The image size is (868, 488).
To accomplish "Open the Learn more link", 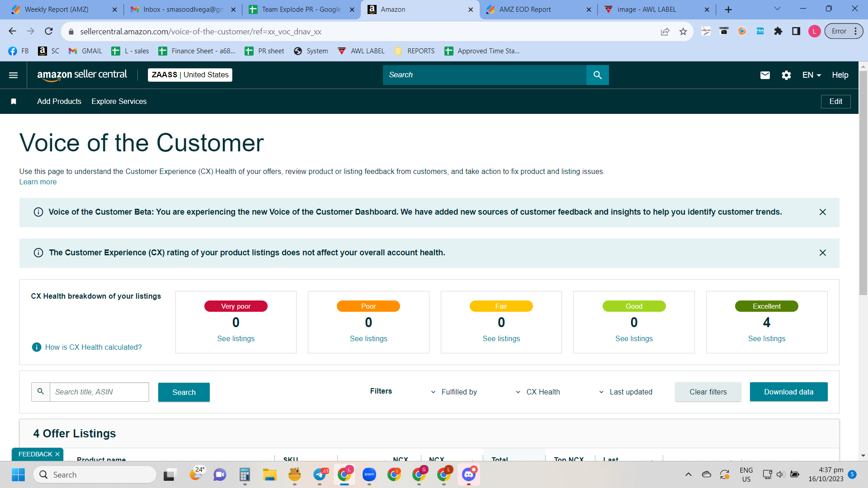I will click(x=38, y=182).
